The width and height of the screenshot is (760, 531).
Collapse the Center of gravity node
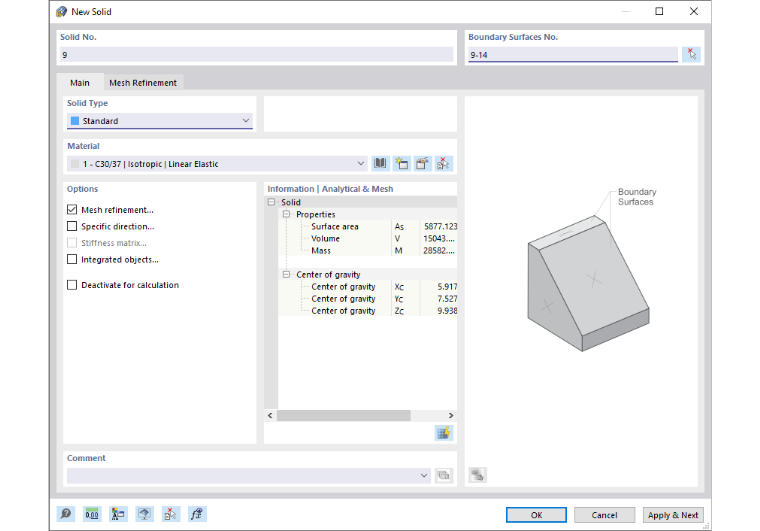pos(286,274)
